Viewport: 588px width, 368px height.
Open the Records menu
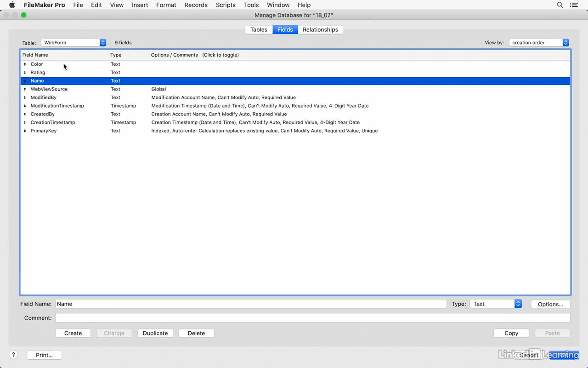tap(196, 5)
